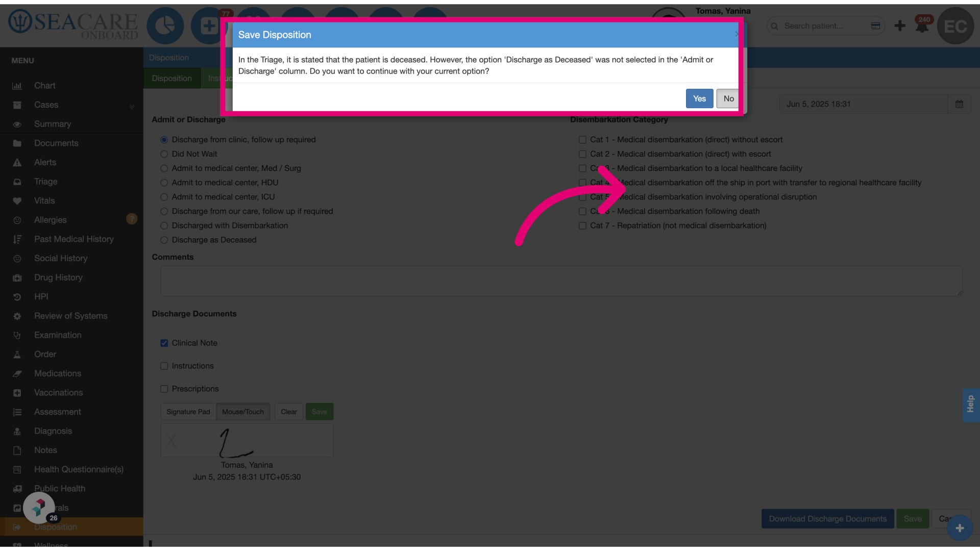
Task: Open the Help side tab
Action: point(971,405)
